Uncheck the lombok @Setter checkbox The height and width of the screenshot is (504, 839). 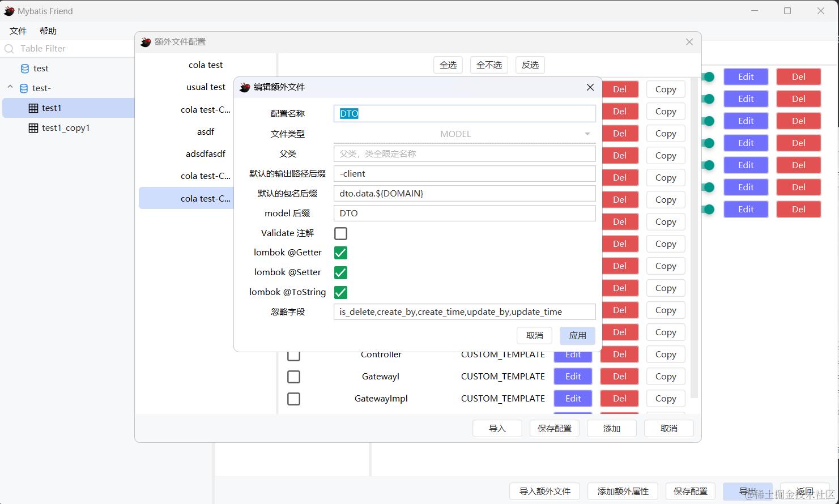[340, 272]
